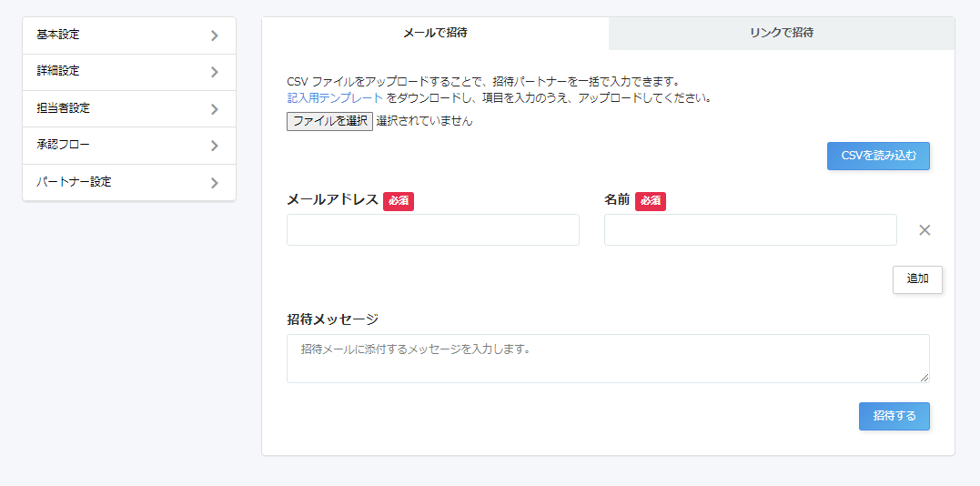Click the メールアドレス field label
Viewport: 980px width, 486px height.
click(332, 200)
